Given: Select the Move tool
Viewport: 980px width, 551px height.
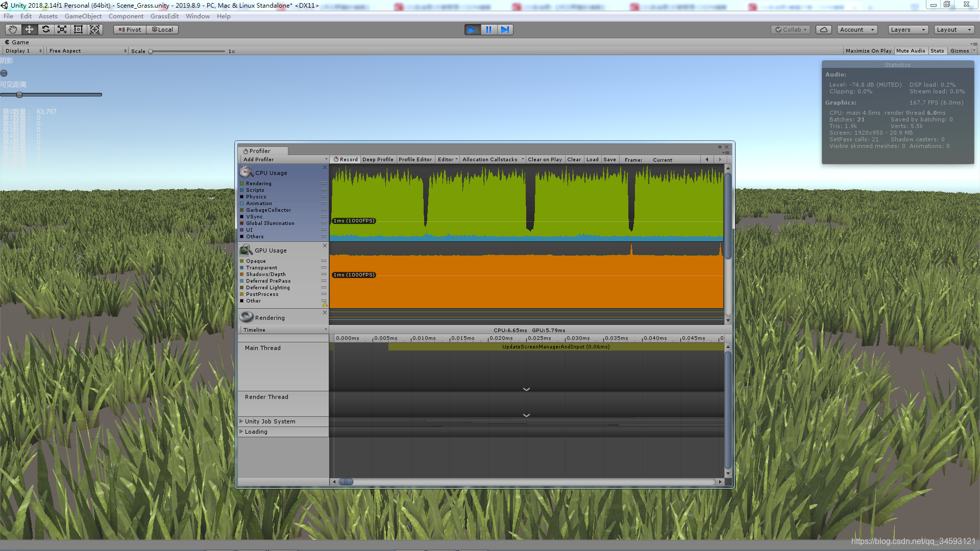Looking at the screenshot, I should [x=29, y=30].
